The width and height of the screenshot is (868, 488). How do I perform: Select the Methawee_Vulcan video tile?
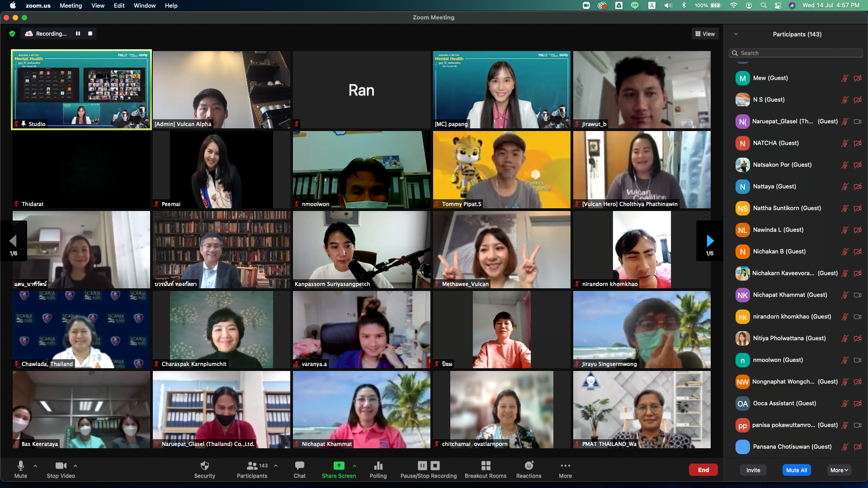[502, 249]
